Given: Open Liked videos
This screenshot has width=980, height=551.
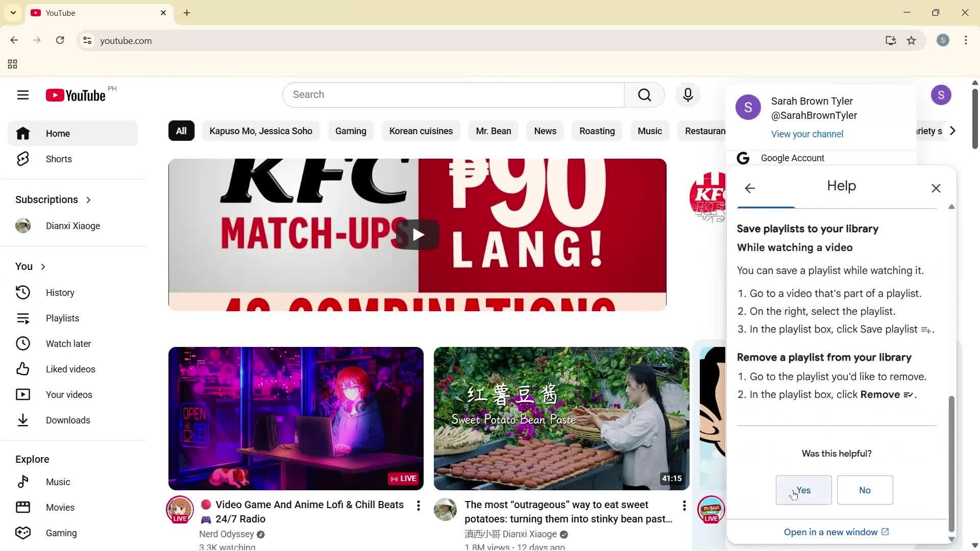Looking at the screenshot, I should (x=69, y=369).
